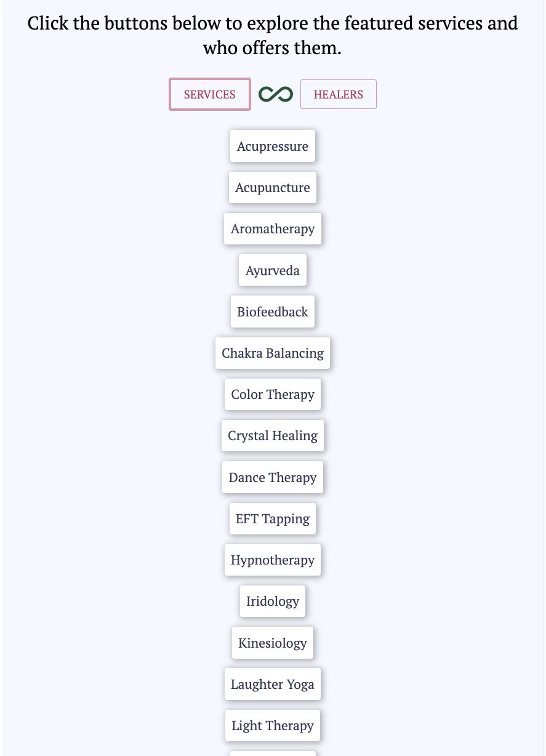Click the Laughter Yoga button

coord(272,684)
